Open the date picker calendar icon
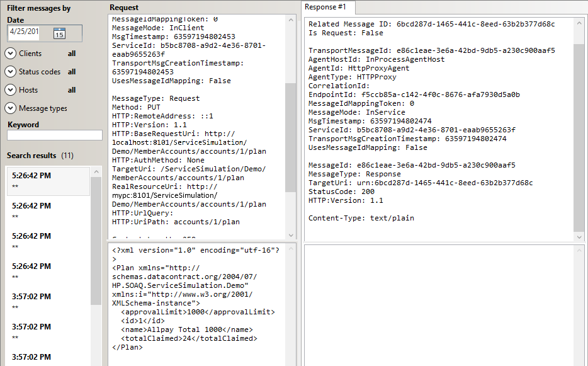 (x=59, y=33)
